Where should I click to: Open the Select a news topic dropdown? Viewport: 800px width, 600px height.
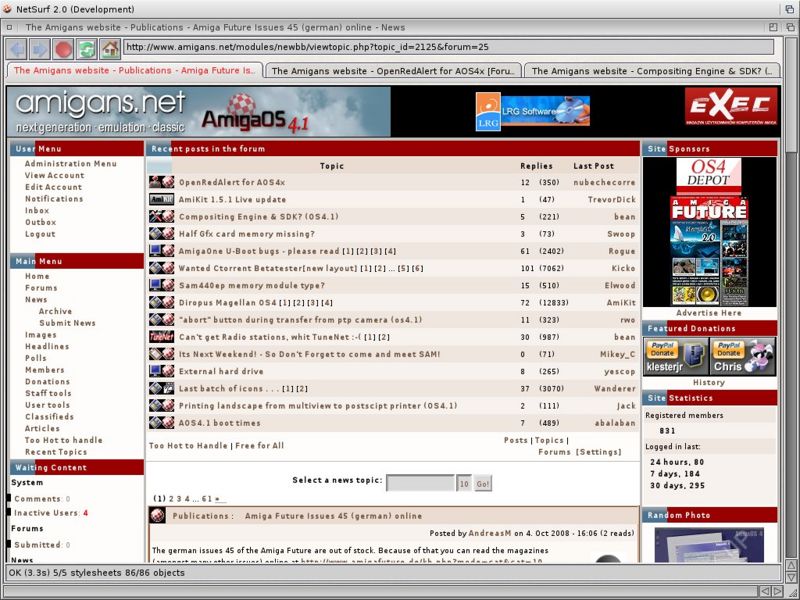point(420,483)
